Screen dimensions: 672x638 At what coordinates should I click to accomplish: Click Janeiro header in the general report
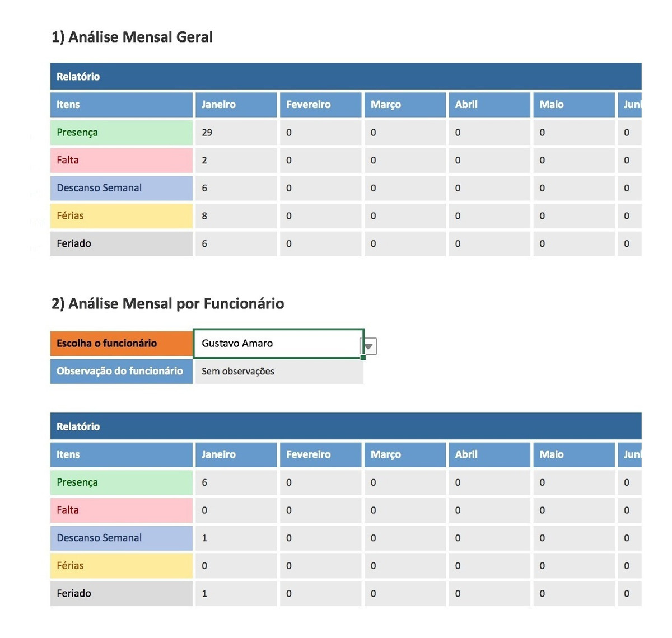click(x=236, y=105)
